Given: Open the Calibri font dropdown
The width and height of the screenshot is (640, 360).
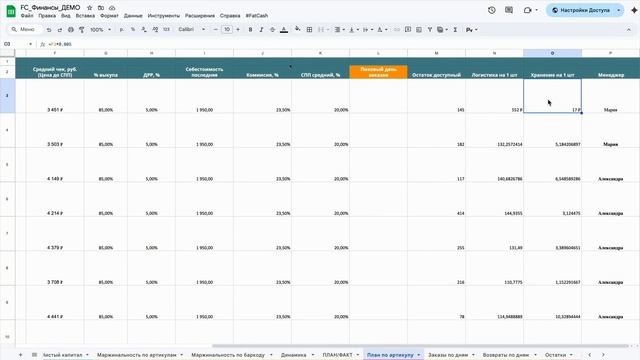Looking at the screenshot, I should [x=192, y=30].
